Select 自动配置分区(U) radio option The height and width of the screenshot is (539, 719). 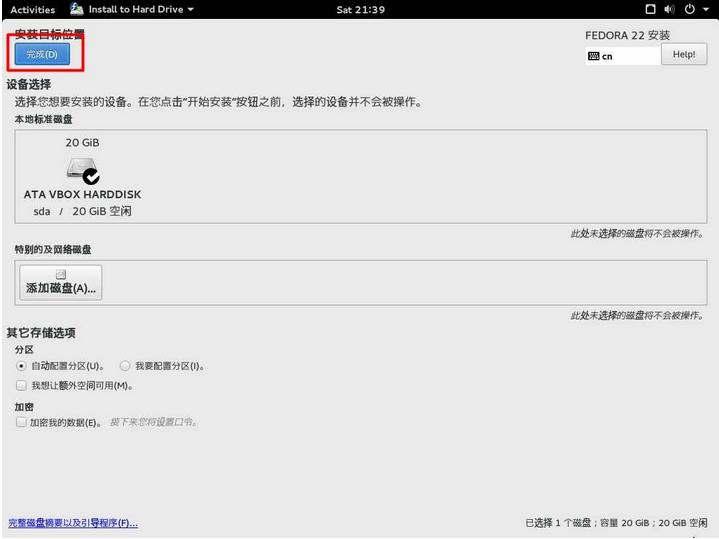pyautogui.click(x=21, y=366)
